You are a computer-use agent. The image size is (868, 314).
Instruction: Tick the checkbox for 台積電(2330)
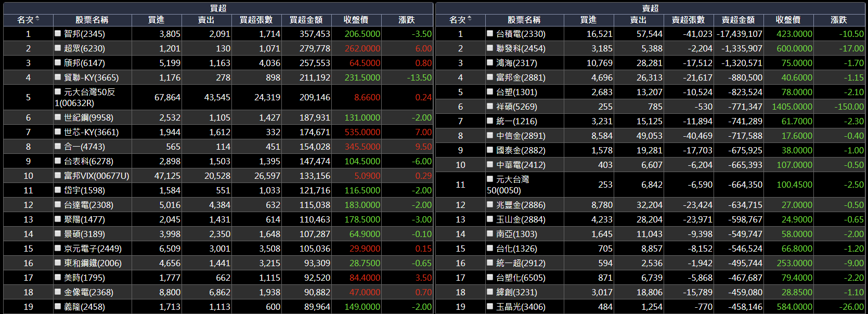[490, 33]
